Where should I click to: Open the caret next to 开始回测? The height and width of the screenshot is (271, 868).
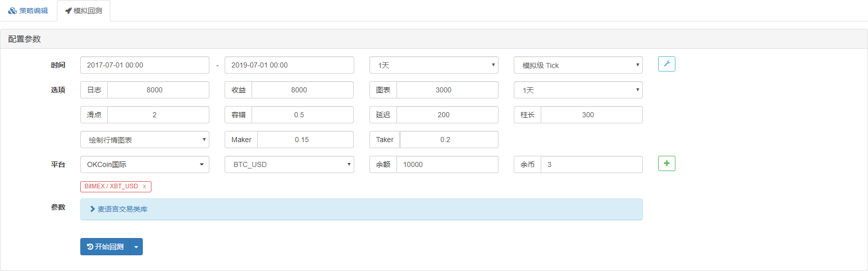pyautogui.click(x=136, y=247)
